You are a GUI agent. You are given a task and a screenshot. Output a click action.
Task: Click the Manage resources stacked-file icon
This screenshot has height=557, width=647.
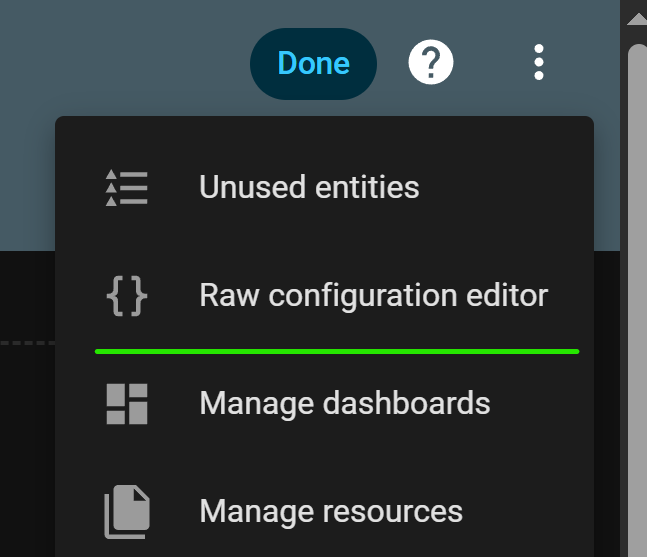[127, 512]
